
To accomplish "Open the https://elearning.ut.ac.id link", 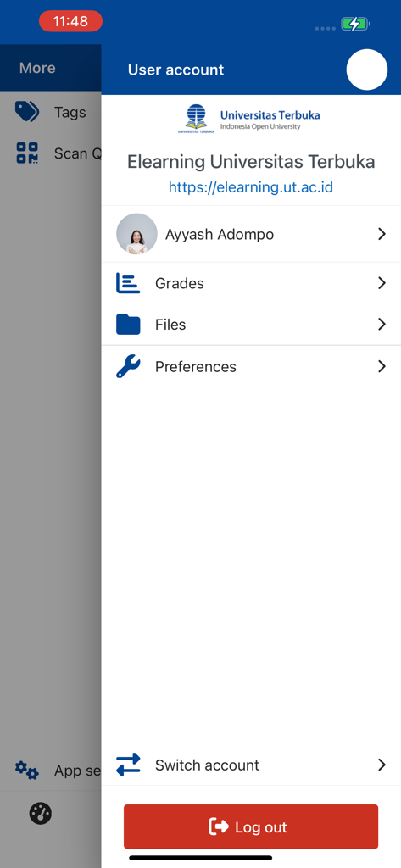I will point(251,187).
